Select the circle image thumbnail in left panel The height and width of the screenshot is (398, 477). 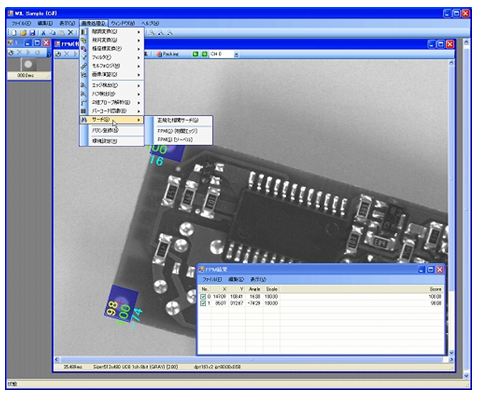tap(29, 65)
